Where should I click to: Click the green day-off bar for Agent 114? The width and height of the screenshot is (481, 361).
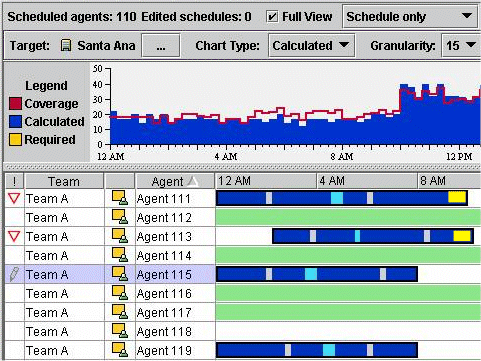348,255
